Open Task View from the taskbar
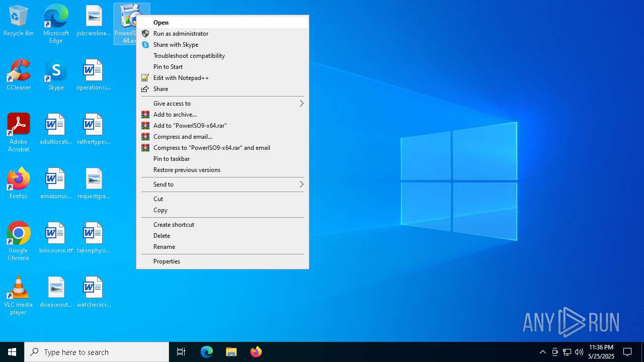Viewport: 644px width, 362px height. point(181,352)
